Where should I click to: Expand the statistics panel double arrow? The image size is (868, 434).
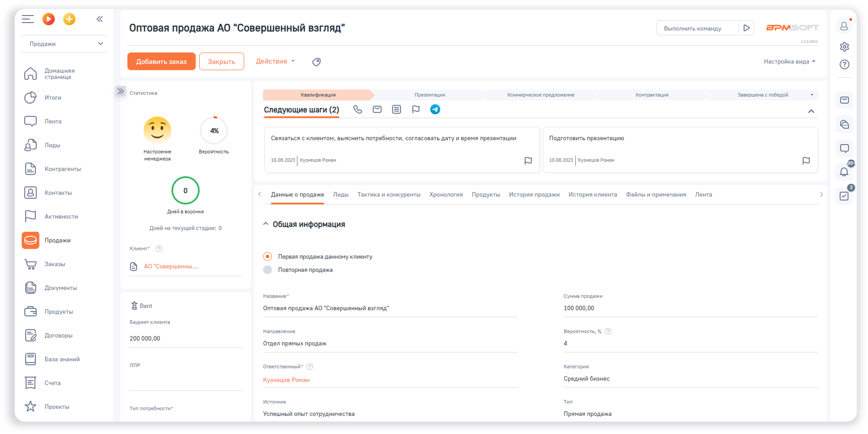coord(121,91)
